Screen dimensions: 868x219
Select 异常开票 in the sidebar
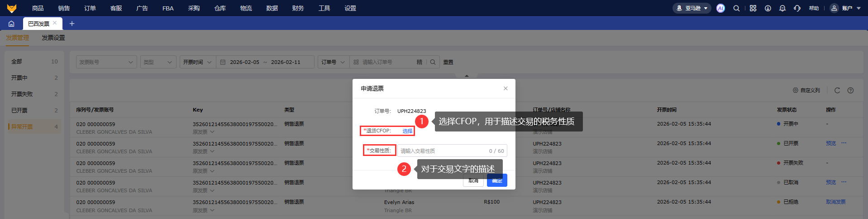pyautogui.click(x=34, y=127)
